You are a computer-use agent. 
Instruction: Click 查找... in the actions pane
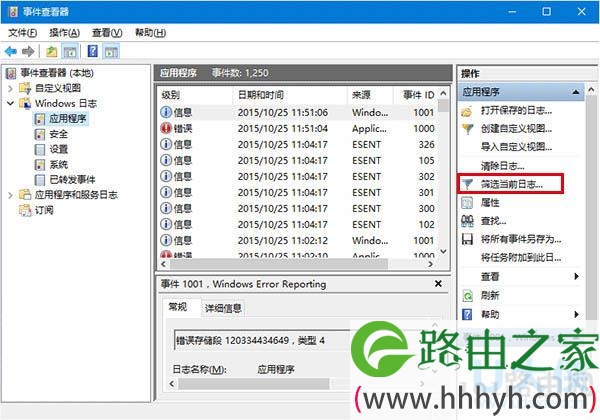point(493,221)
